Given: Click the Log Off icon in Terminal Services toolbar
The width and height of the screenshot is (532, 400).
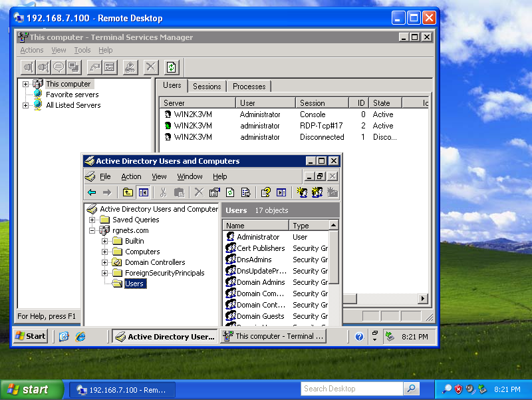Looking at the screenshot, I should pos(130,67).
